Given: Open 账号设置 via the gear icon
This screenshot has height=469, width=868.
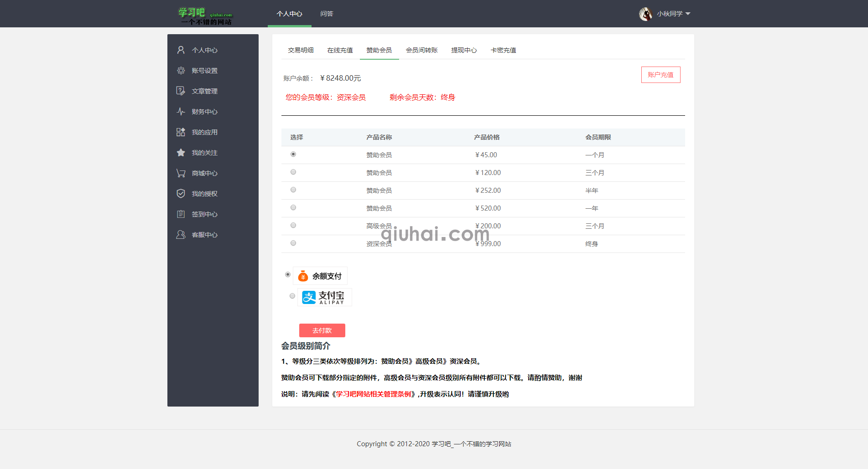Looking at the screenshot, I should 181,70.
